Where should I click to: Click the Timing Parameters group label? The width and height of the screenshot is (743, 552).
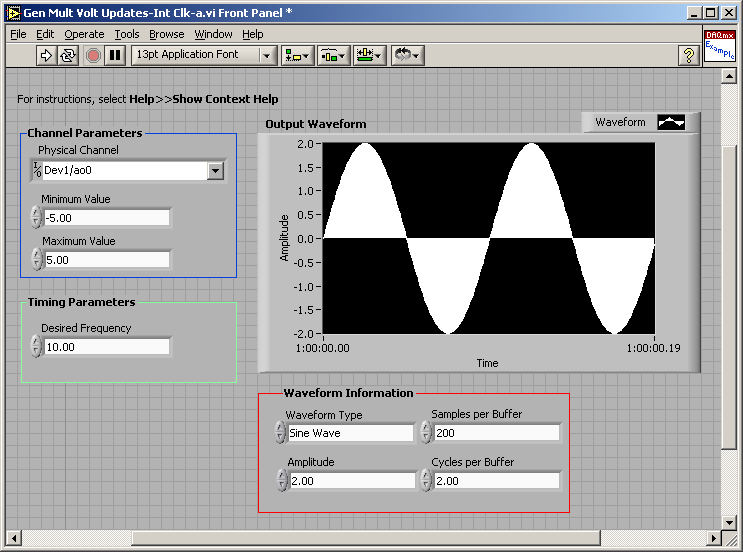click(x=82, y=302)
